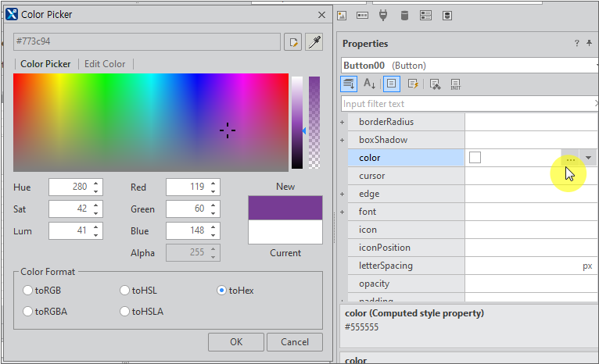Expand the borderRadius property
The image size is (599, 364).
click(342, 122)
